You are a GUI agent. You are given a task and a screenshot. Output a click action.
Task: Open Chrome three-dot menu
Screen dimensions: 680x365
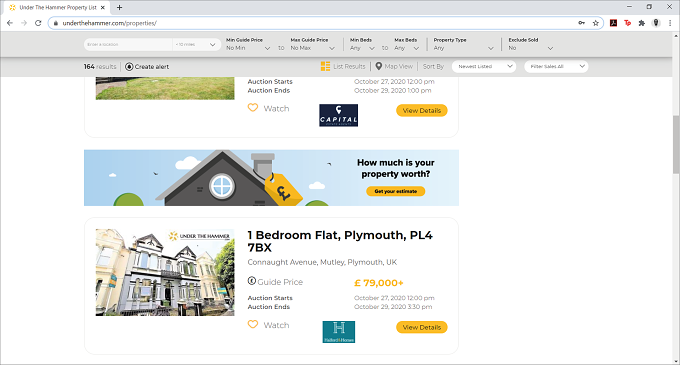pyautogui.click(x=670, y=23)
